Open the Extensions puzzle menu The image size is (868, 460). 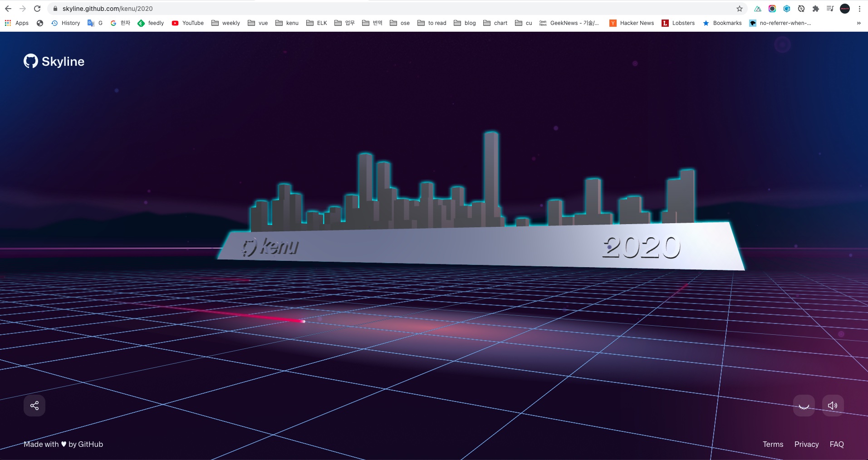[x=816, y=9]
